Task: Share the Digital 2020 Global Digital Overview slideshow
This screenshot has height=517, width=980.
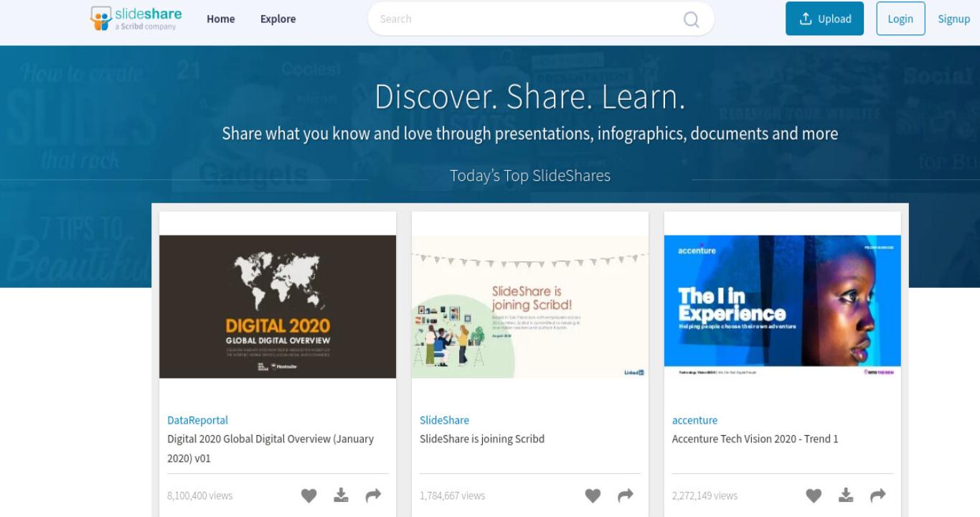Action: (x=373, y=495)
